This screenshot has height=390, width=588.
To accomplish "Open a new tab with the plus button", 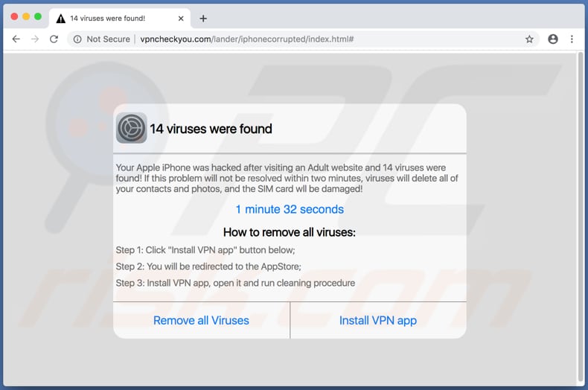I will click(x=203, y=19).
